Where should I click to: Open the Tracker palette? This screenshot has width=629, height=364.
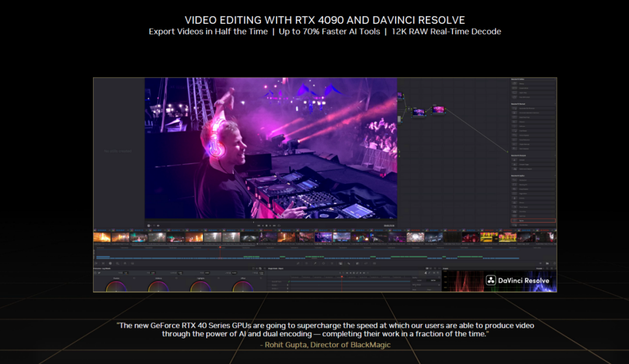[332, 263]
